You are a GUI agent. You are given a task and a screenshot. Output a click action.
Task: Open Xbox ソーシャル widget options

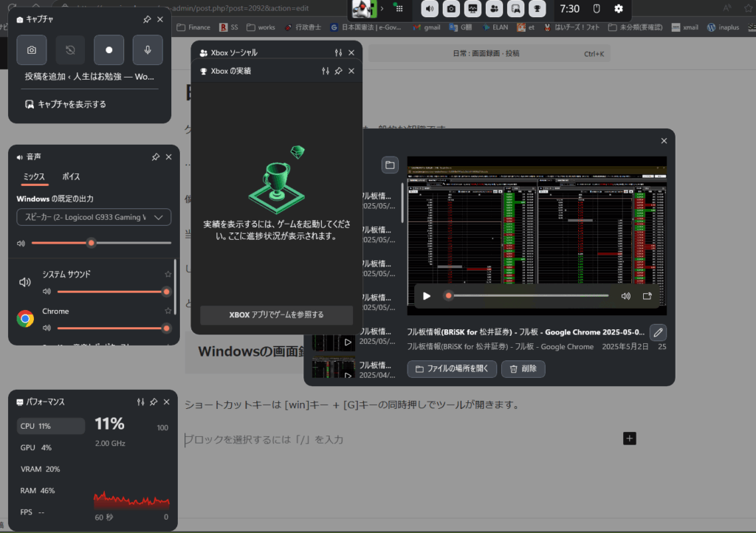coord(338,52)
